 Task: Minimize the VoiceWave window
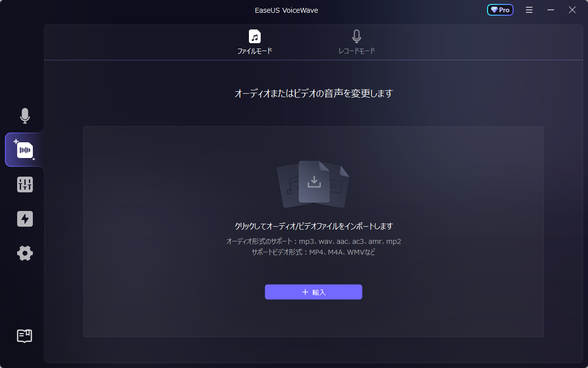(551, 10)
